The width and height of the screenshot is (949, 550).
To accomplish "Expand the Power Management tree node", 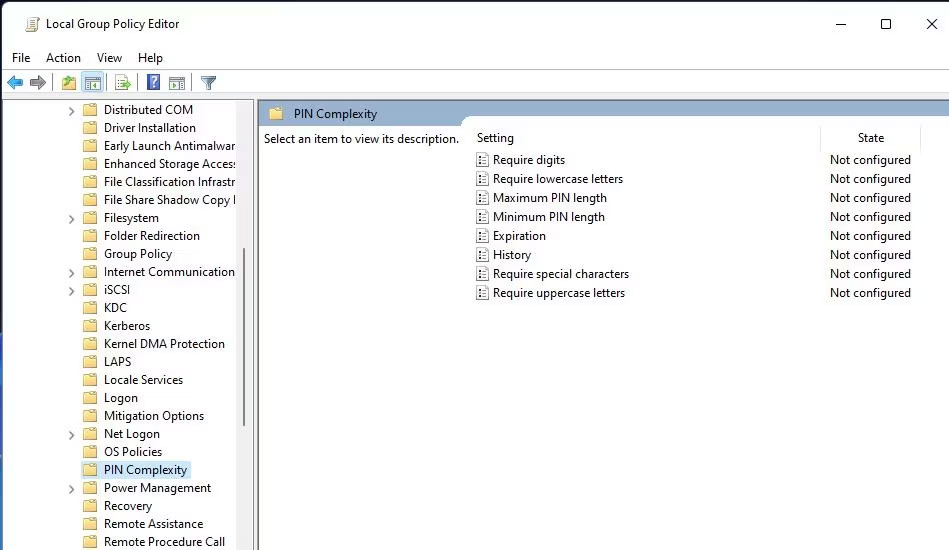I will [71, 489].
